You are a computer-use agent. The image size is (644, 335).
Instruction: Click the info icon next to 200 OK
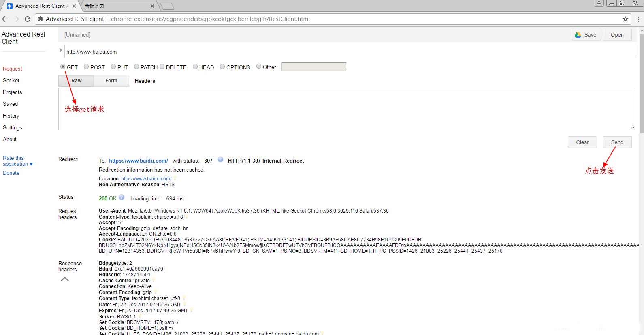click(x=122, y=198)
